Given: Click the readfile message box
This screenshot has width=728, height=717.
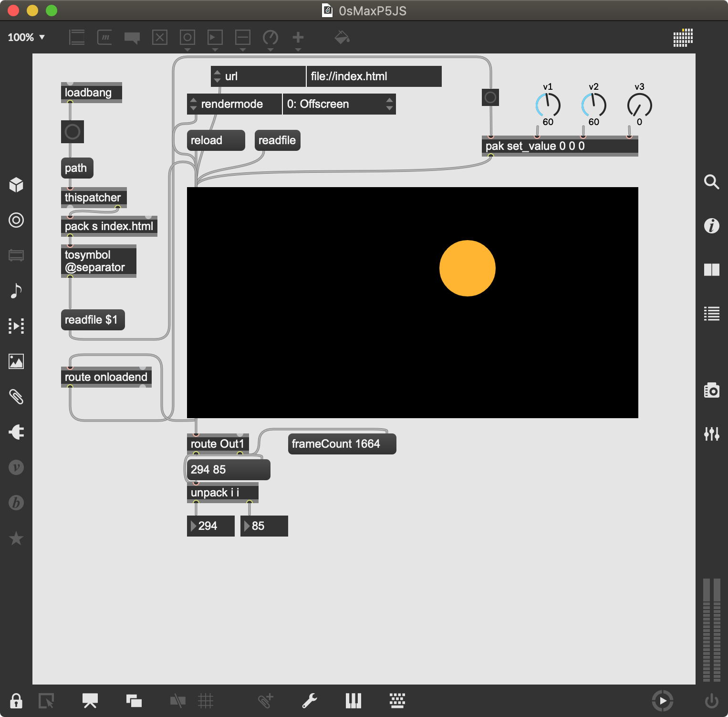Looking at the screenshot, I should pos(277,140).
